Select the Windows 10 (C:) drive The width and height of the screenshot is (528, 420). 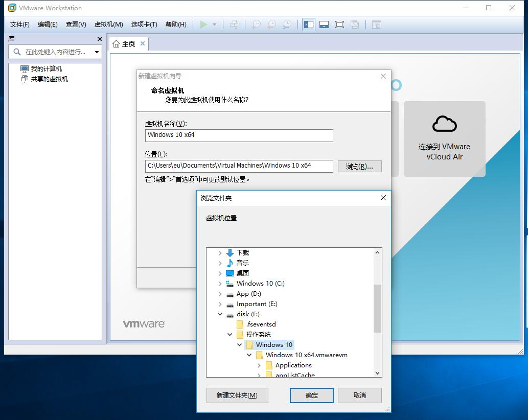click(260, 284)
